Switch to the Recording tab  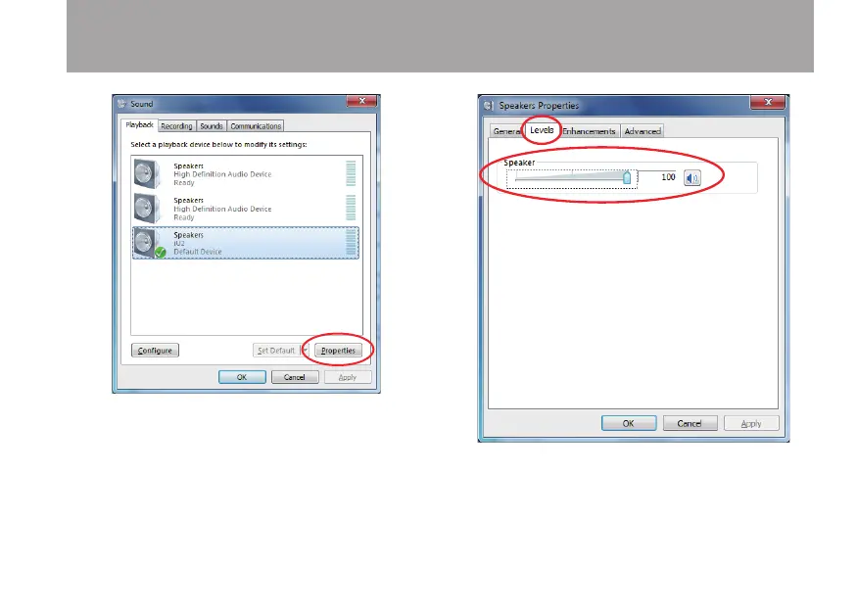tap(176, 125)
